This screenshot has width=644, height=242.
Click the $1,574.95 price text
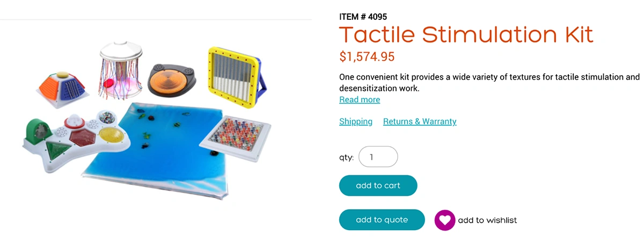coord(367,56)
